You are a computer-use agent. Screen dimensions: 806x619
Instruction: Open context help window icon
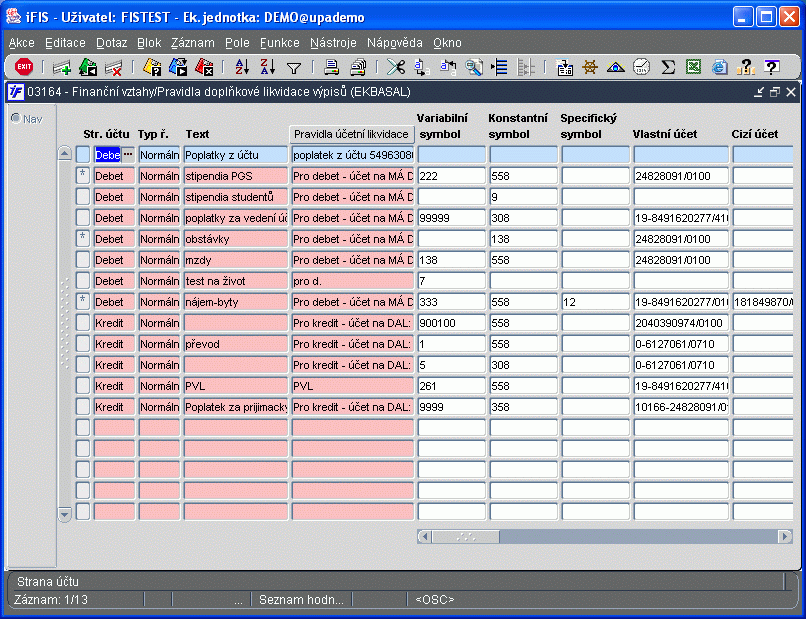tap(772, 67)
